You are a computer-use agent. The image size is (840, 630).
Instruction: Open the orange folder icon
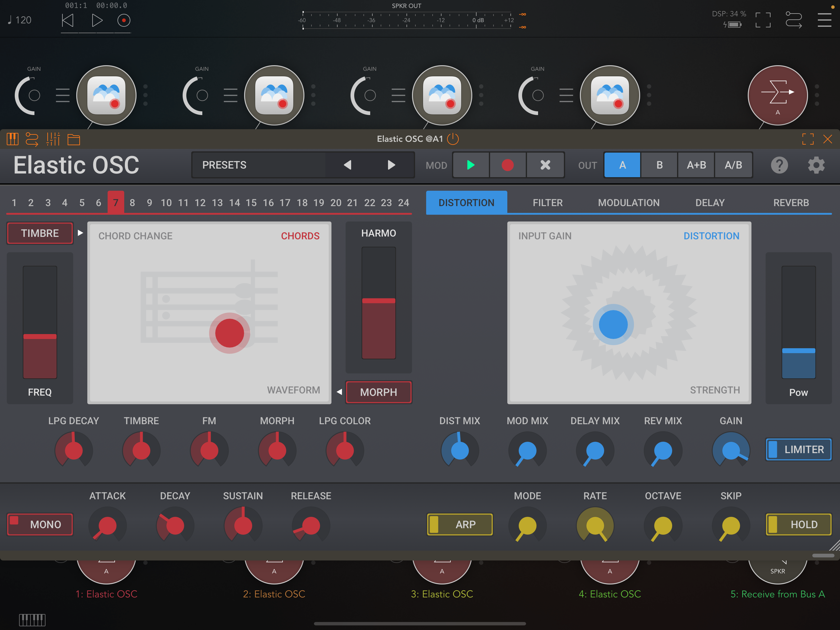pyautogui.click(x=74, y=139)
